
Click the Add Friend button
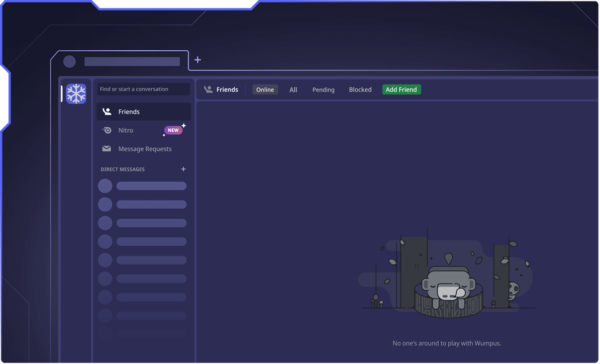(x=401, y=90)
